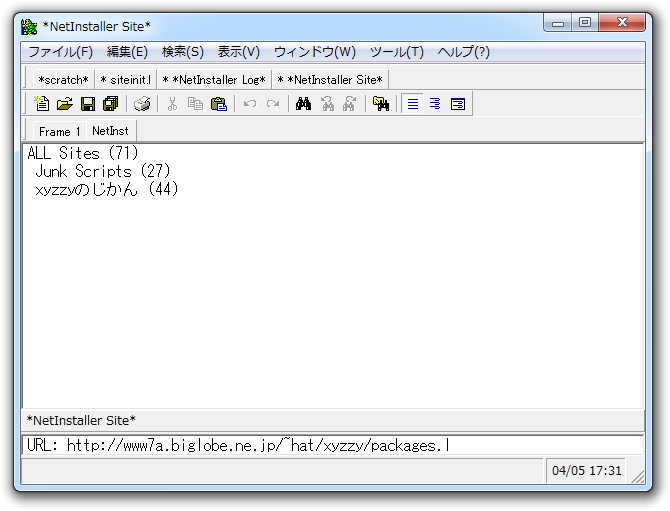Click the Save all files icon
This screenshot has height=511, width=670.
(111, 104)
